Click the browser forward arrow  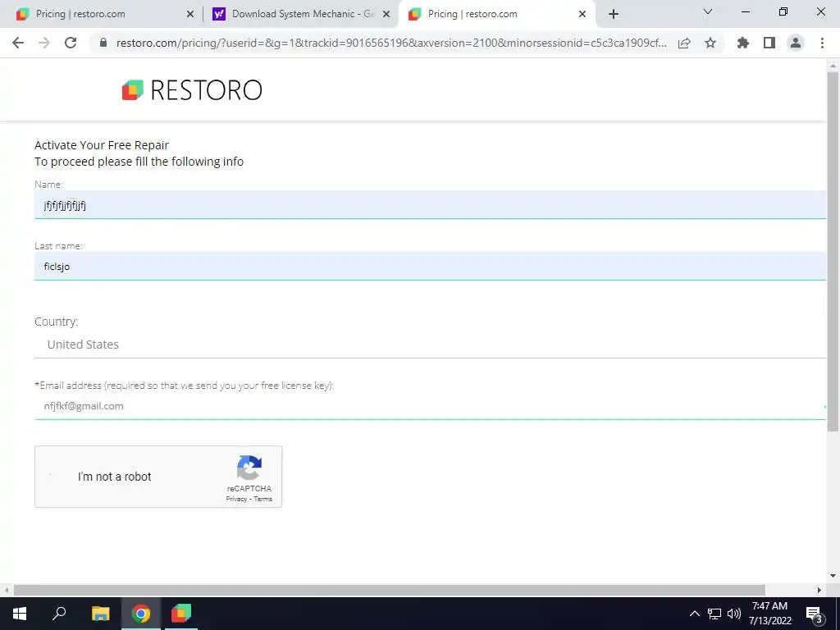(44, 43)
